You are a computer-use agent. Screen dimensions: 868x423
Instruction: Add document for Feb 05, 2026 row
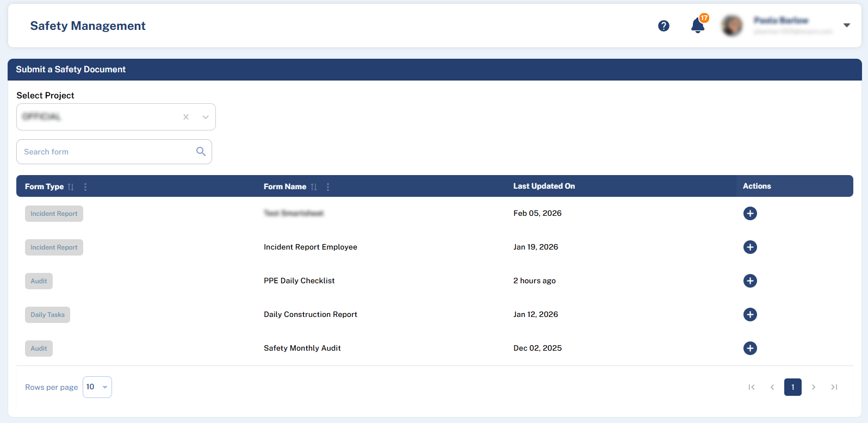pyautogui.click(x=750, y=213)
